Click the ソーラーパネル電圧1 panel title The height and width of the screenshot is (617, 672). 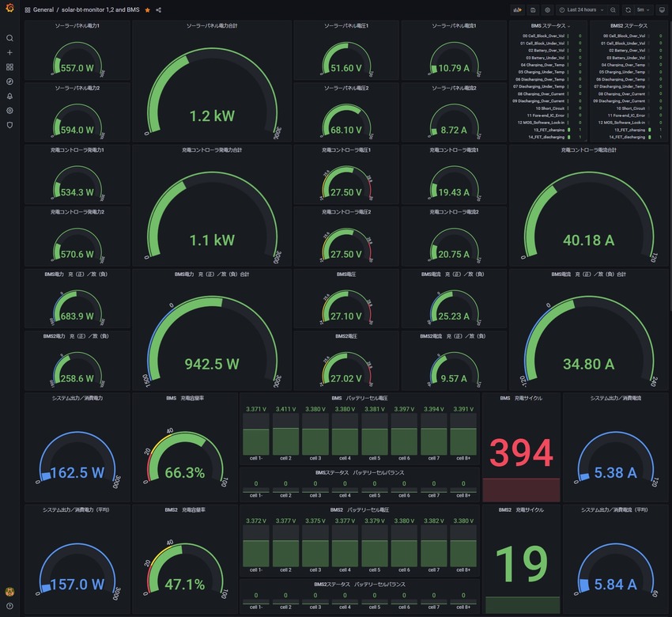coord(345,26)
